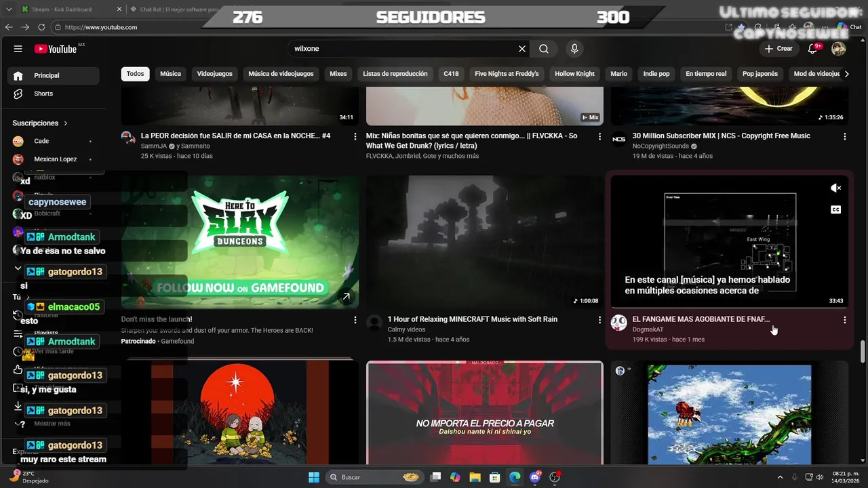Open La PEOR decisión video title
The width and height of the screenshot is (868, 488).
[235, 136]
